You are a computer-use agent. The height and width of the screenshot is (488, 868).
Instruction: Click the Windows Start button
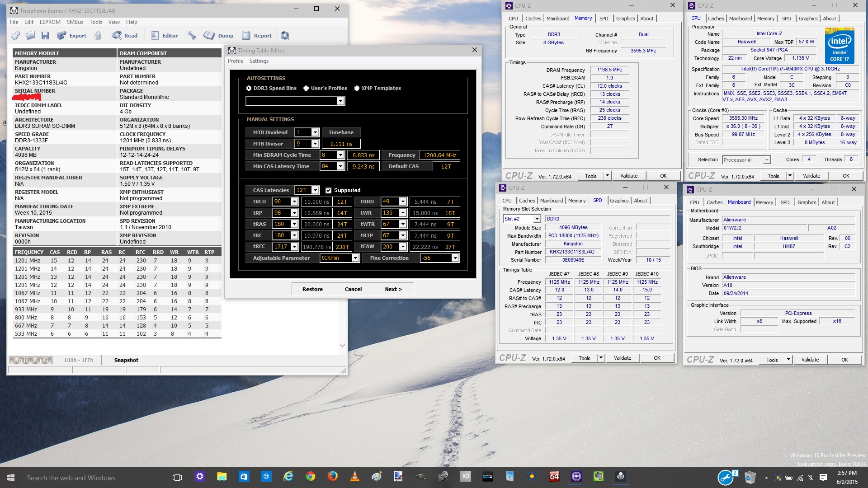click(x=11, y=478)
